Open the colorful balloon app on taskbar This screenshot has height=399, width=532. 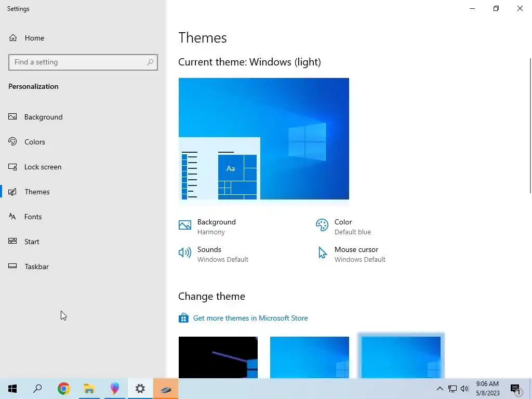click(115, 389)
